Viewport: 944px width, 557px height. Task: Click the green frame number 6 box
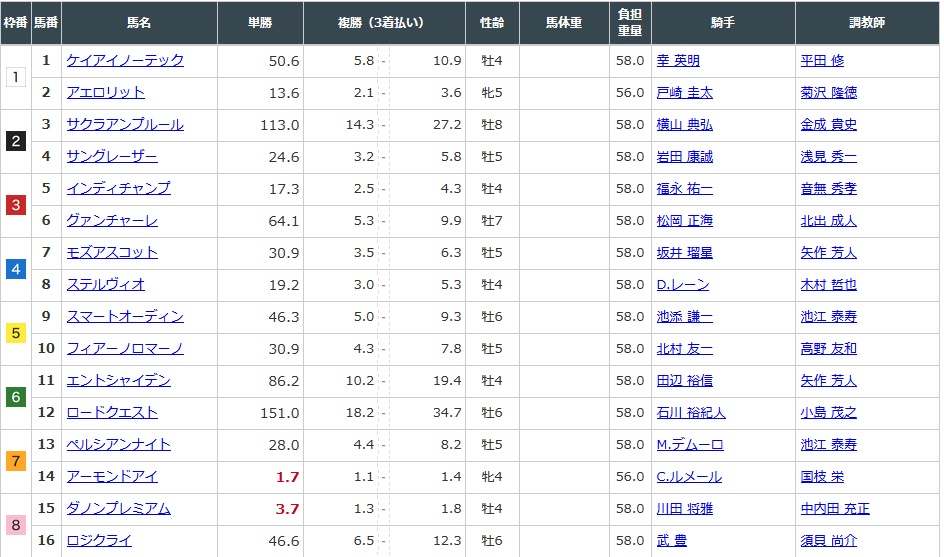point(15,397)
